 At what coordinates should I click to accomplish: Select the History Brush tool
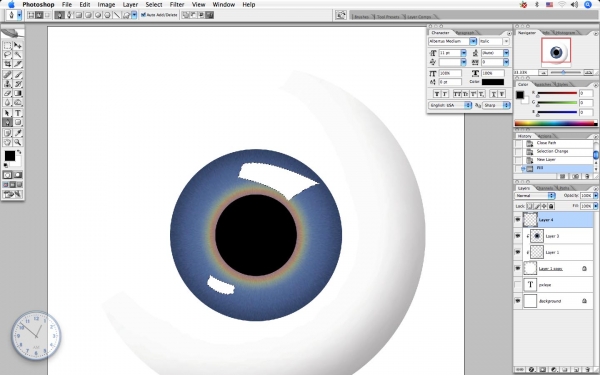coord(18,84)
